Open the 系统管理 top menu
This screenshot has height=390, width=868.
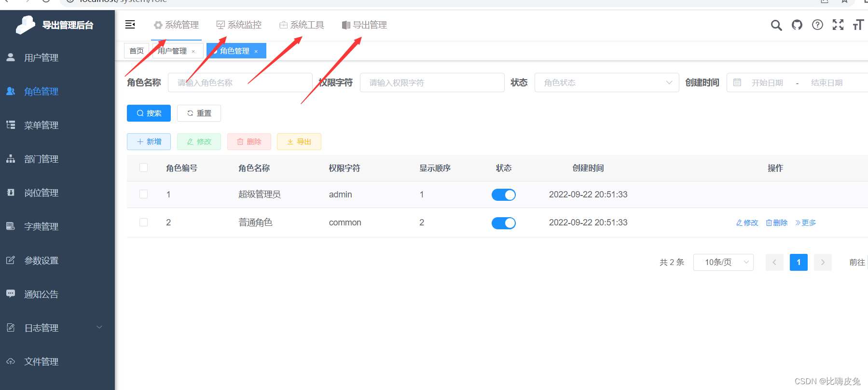(176, 25)
